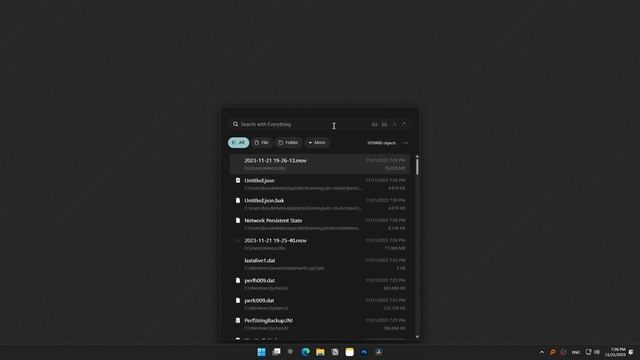This screenshot has width=640, height=360.
Task: Click file icon next to Network Persistent State
Action: [238, 220]
